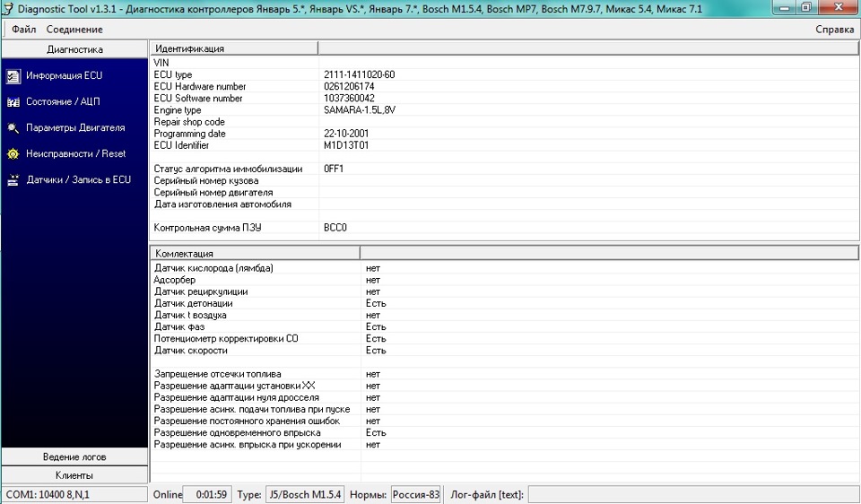Screen dimensions: 861x504
Task: Open Состояние / АЦП section
Action: point(63,101)
